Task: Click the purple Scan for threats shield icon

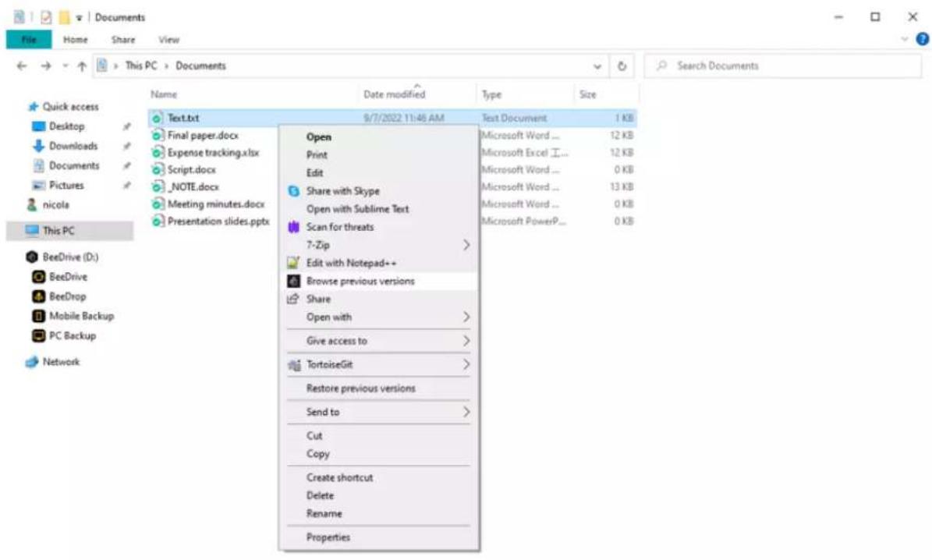Action: point(293,227)
